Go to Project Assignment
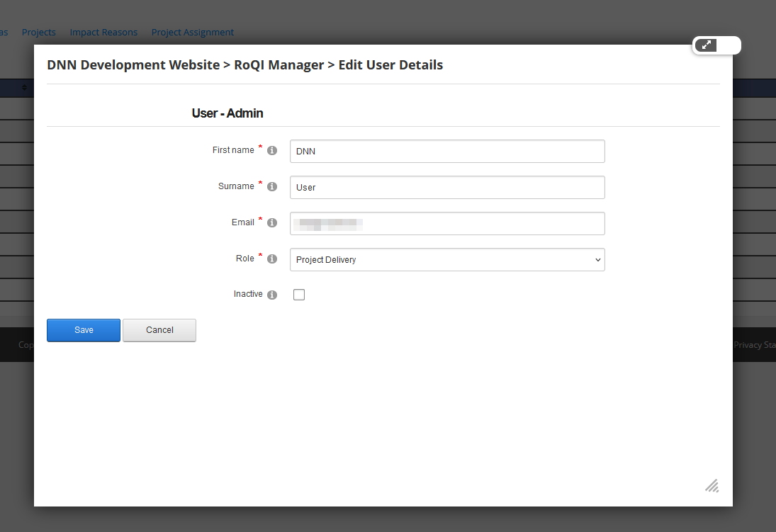This screenshot has height=532, width=776. click(x=192, y=32)
